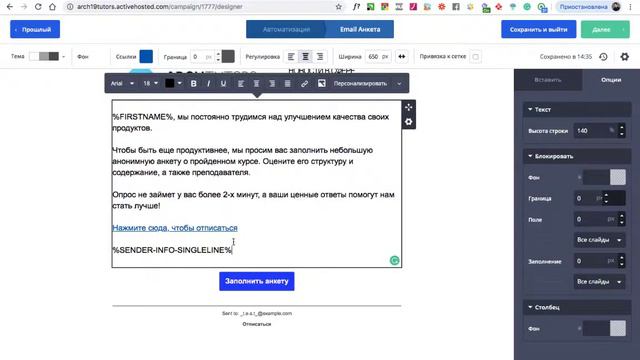Align text right in text toolbar
Viewport: 640px width, 360px height.
pyautogui.click(x=272, y=84)
